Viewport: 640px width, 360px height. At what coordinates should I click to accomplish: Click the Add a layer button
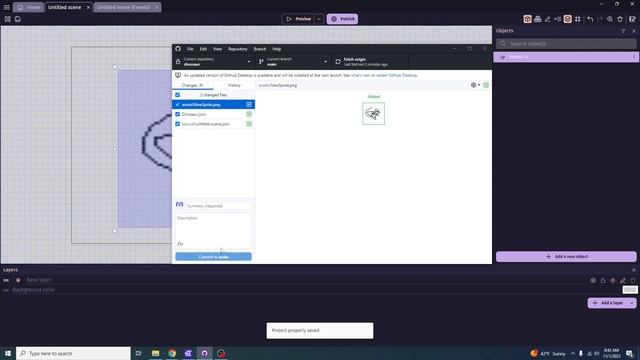coord(608,303)
